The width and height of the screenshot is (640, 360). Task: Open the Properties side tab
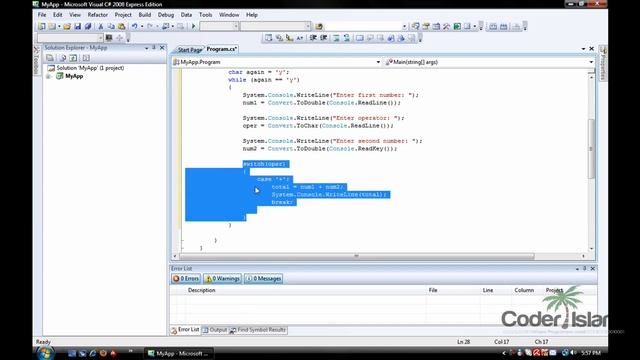603,63
